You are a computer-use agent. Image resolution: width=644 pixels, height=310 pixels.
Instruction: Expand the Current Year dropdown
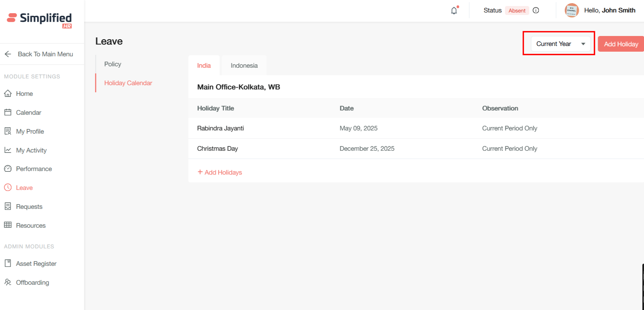pos(560,44)
